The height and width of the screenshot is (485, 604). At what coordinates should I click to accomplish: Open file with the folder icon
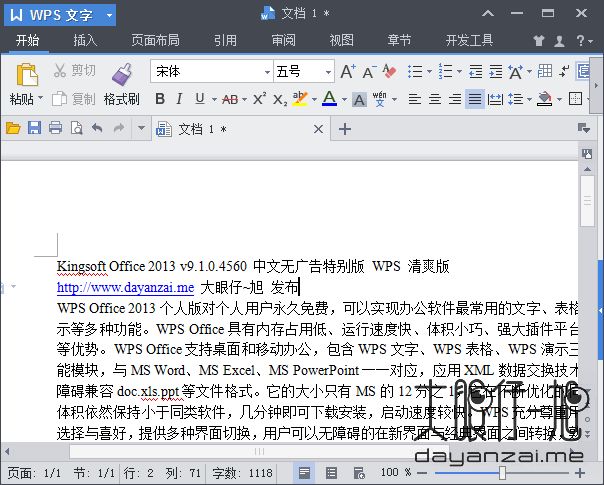13,128
